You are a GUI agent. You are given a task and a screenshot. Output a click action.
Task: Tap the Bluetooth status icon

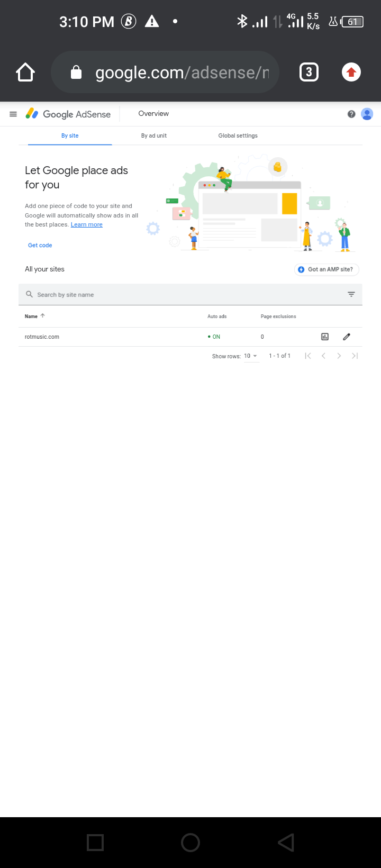tap(242, 21)
